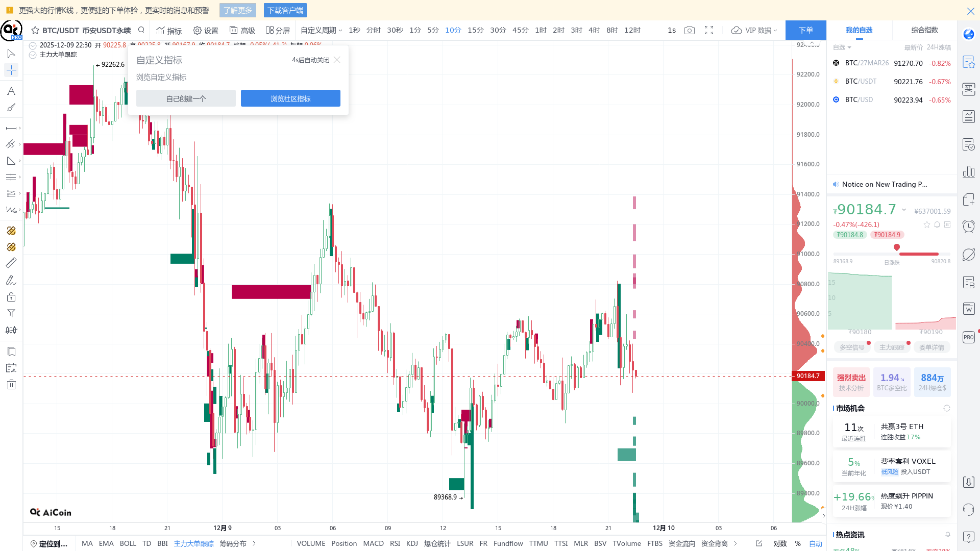Image resolution: width=980 pixels, height=551 pixels.
Task: Expand the 自定义周期 dropdown
Action: (321, 31)
